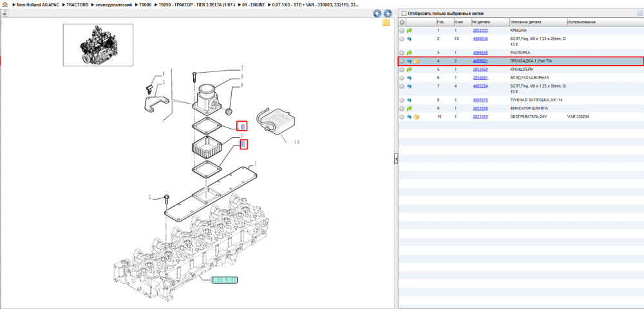Open part number 4899921 link
Screen dimensions: 644x309
click(x=480, y=62)
